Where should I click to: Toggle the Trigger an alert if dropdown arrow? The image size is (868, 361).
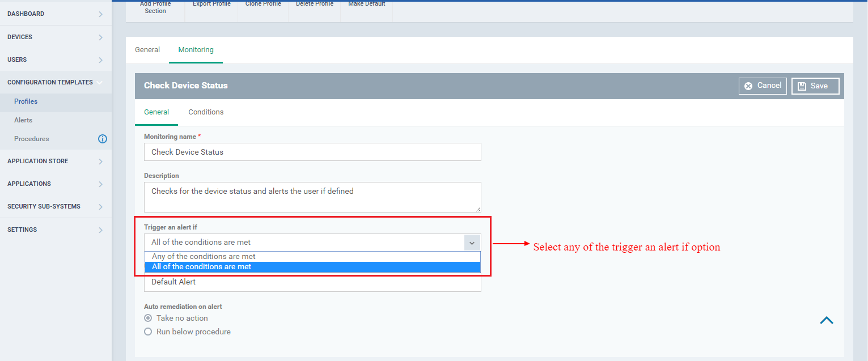[472, 243]
